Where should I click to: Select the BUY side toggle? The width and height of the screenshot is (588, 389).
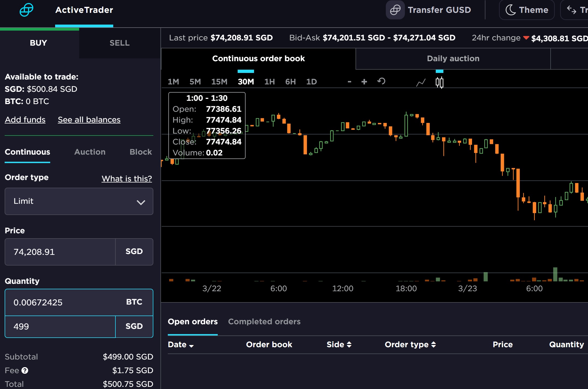point(38,43)
